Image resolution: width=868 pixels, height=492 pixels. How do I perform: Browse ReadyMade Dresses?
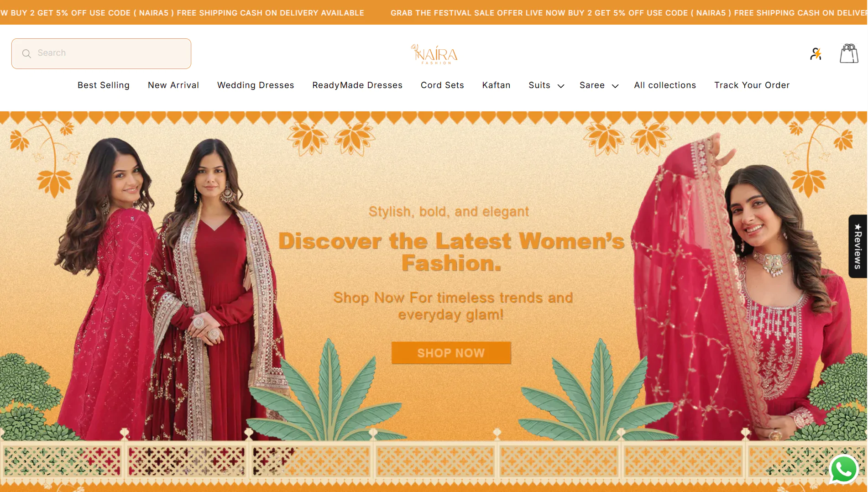357,85
